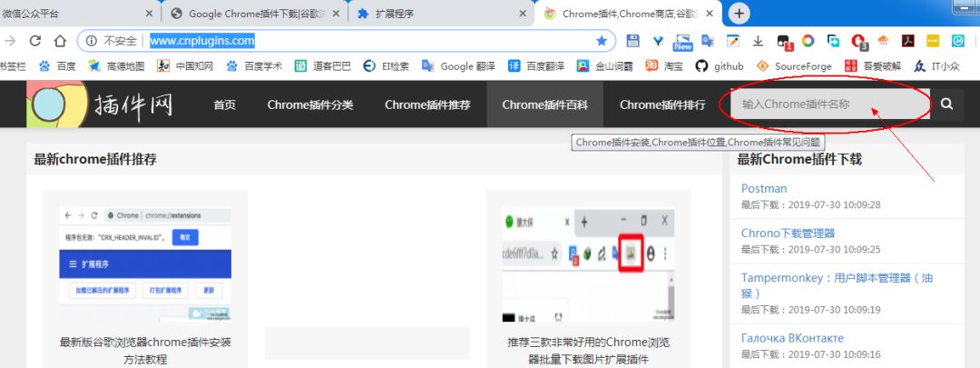Close the 扩展程序 tab
The image size is (980, 368).
(x=523, y=13)
